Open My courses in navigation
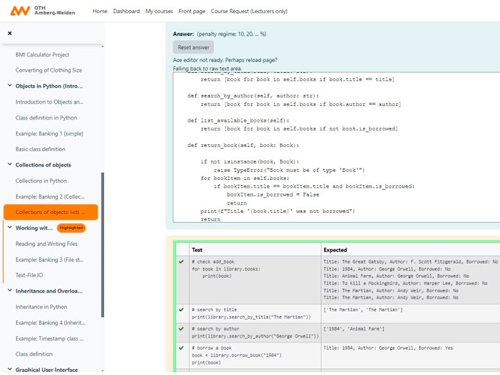 159,11
